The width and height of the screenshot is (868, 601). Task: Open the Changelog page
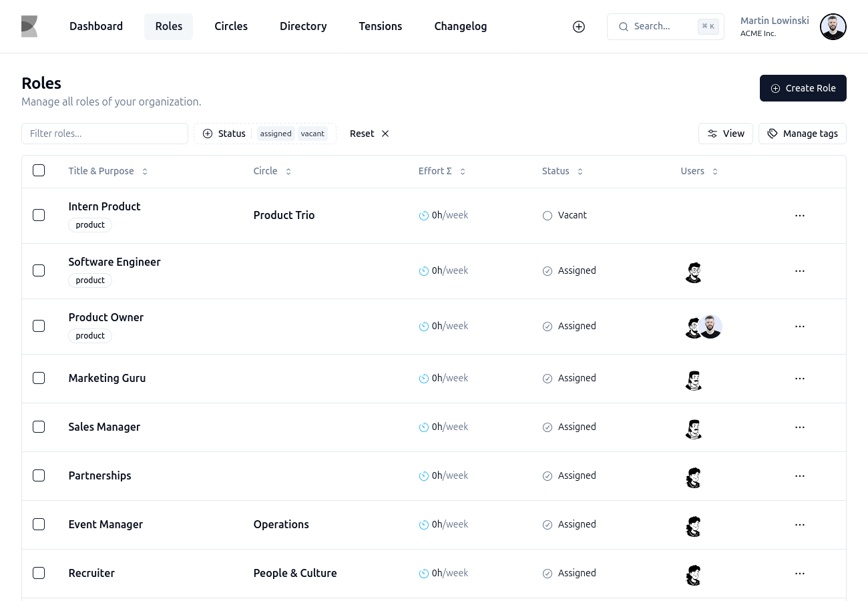(461, 26)
